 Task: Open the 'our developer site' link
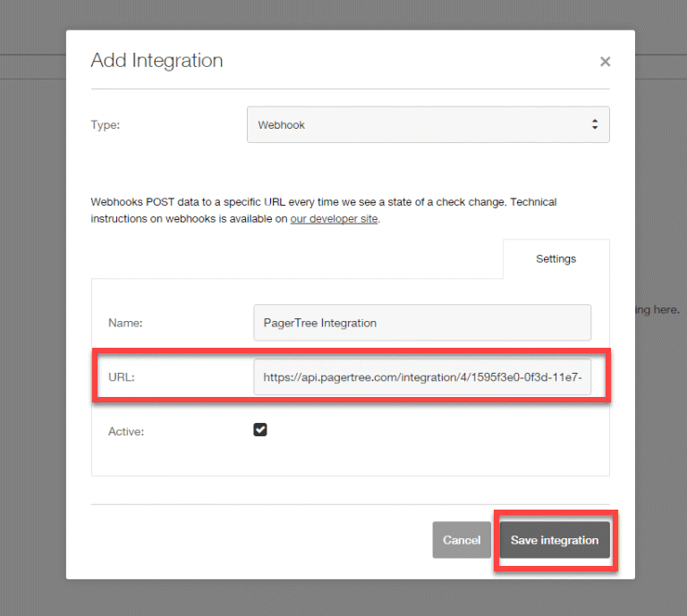(334, 219)
